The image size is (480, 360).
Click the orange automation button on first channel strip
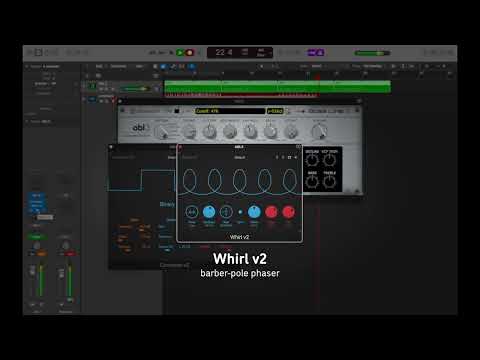click(42, 254)
